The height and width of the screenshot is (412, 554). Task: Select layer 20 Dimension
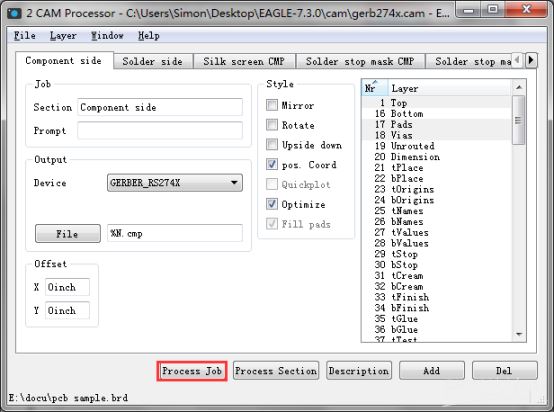pos(437,157)
